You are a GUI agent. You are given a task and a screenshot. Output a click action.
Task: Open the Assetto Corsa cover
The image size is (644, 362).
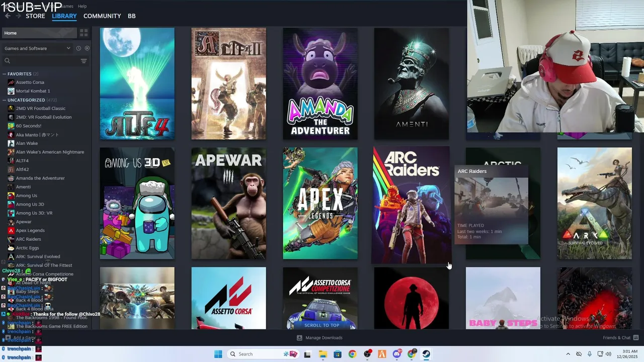coord(228,298)
